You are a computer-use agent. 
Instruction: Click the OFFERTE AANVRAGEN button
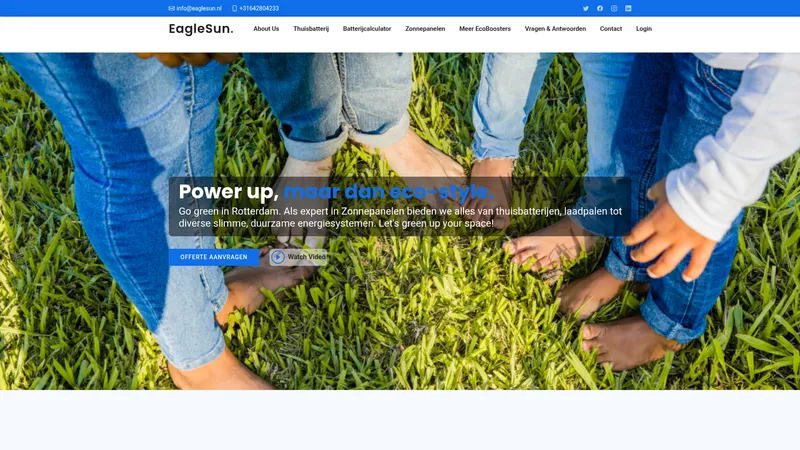(x=214, y=257)
